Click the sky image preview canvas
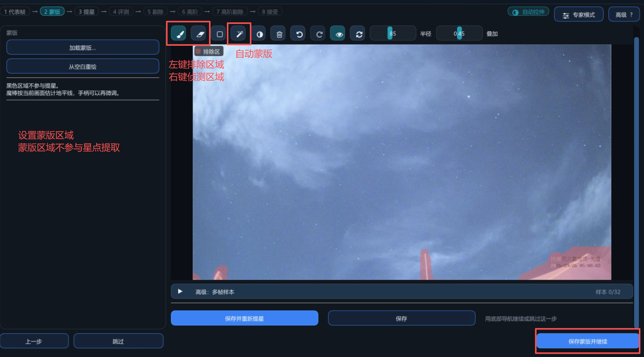The image size is (644, 357). (402, 162)
